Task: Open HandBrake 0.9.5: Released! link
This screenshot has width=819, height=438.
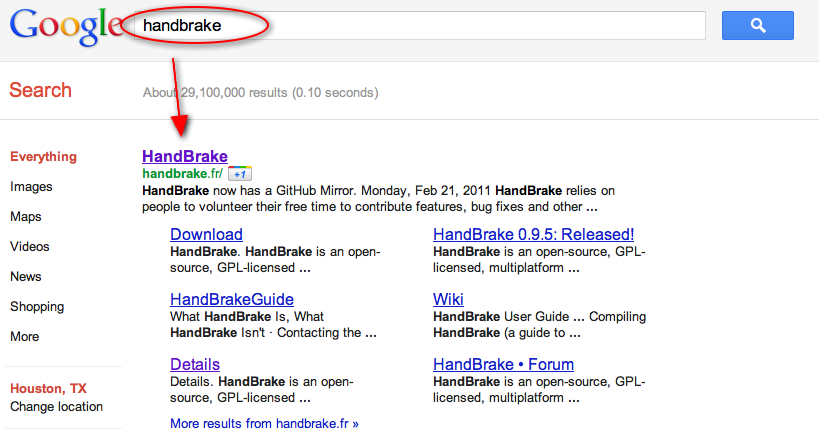Action: 533,234
